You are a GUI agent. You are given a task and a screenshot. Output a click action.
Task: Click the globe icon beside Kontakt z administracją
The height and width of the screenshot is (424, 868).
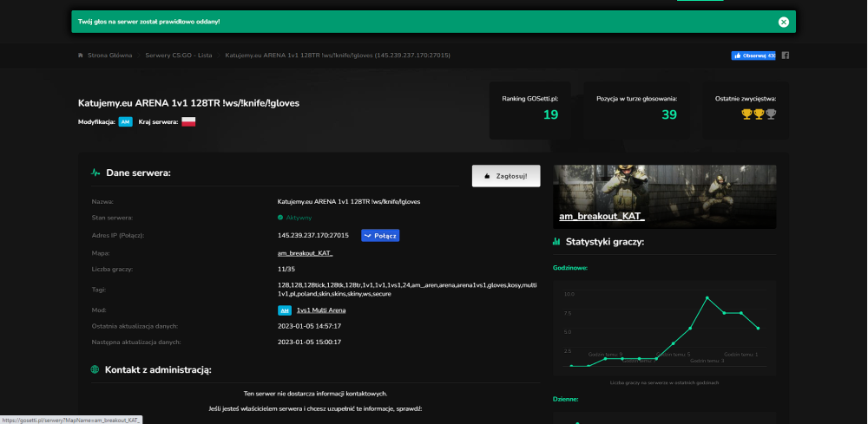(x=95, y=369)
